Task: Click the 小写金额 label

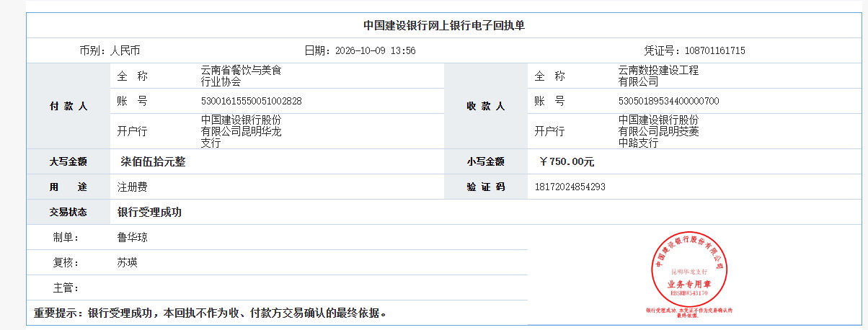Action: point(486,162)
